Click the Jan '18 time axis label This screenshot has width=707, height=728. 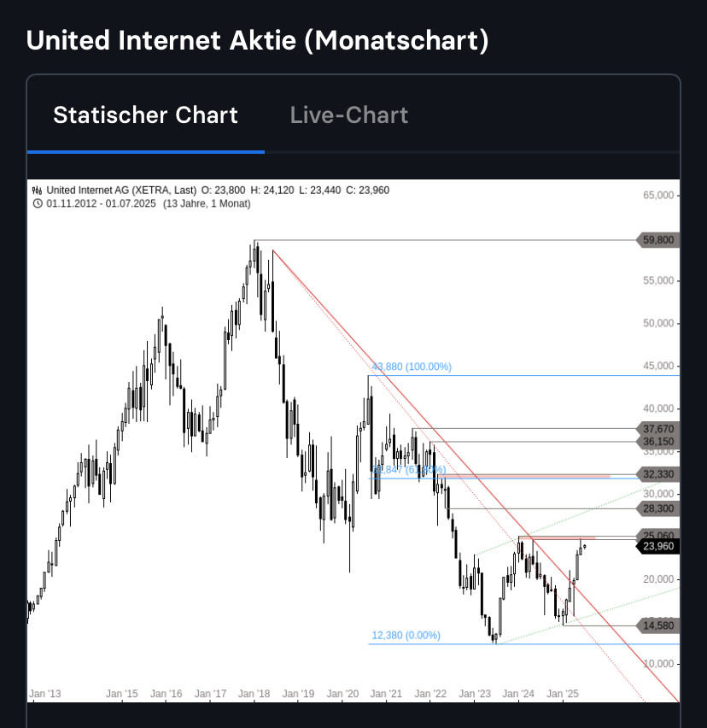point(254,694)
